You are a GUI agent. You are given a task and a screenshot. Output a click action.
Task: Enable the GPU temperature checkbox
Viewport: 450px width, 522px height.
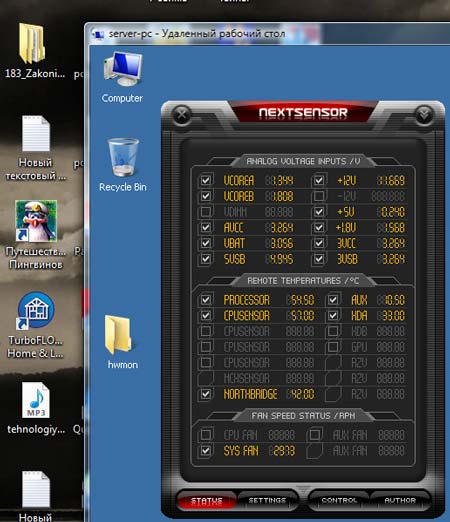click(333, 347)
